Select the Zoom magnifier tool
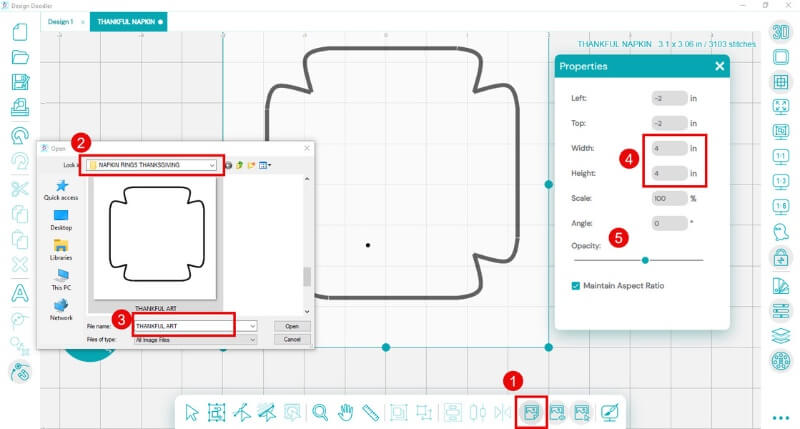The height and width of the screenshot is (429, 800). [x=320, y=411]
